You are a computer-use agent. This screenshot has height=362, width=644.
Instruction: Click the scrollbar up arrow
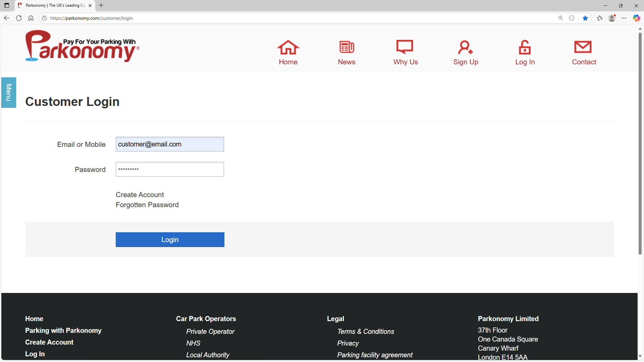pyautogui.click(x=640, y=28)
